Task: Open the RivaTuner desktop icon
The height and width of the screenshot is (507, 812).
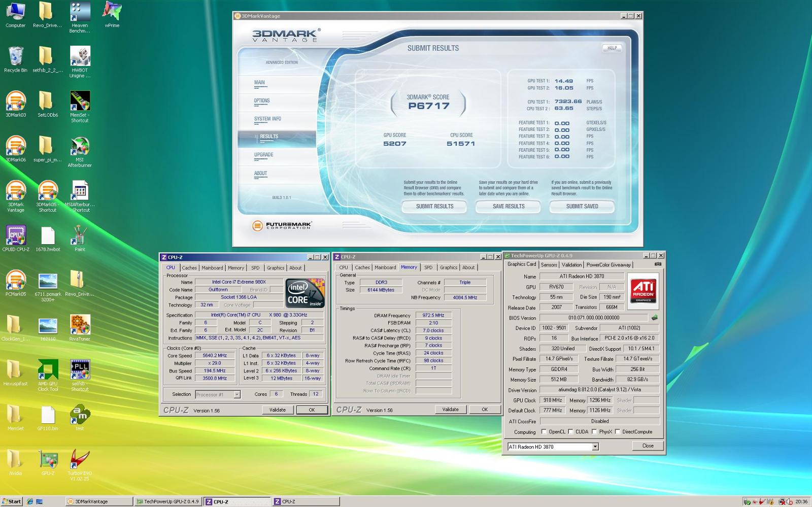Action: click(x=80, y=328)
